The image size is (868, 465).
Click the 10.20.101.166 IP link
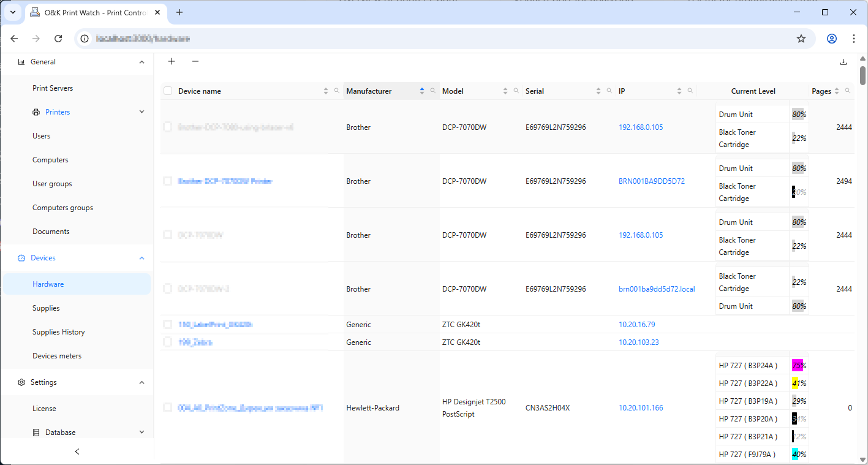click(x=641, y=408)
